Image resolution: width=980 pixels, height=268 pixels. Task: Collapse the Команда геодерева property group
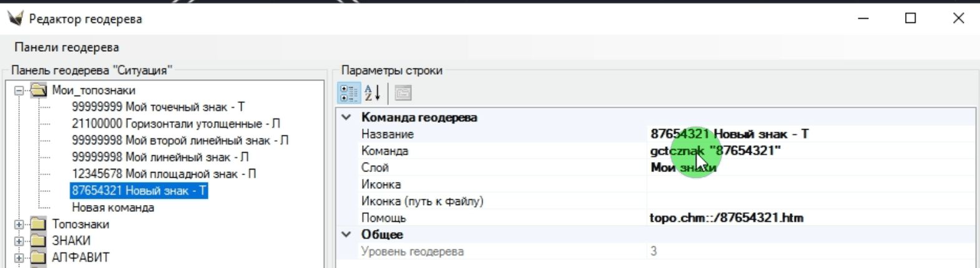346,117
